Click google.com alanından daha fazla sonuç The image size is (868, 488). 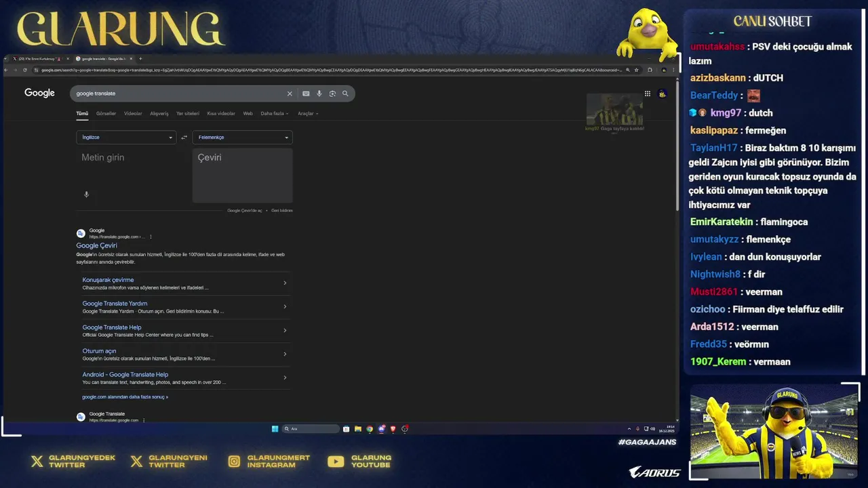click(125, 397)
